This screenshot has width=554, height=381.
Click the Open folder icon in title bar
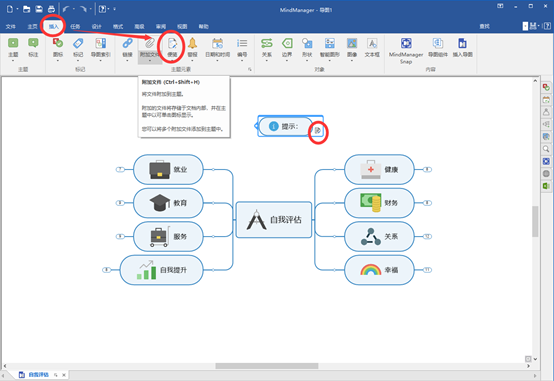coord(26,9)
